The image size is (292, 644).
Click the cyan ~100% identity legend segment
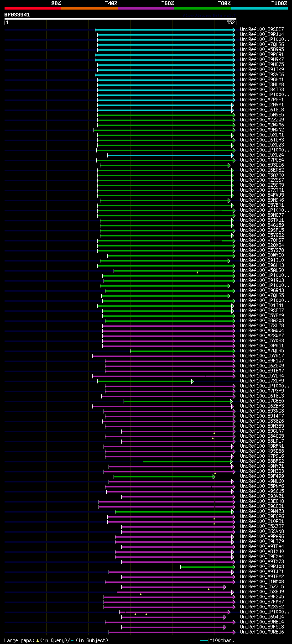coord(259,8)
